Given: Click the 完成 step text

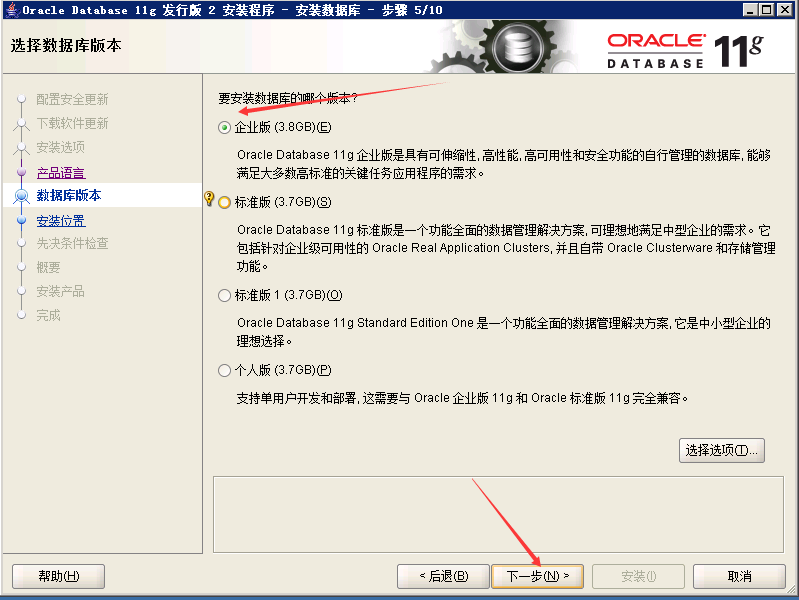Looking at the screenshot, I should pos(48,316).
